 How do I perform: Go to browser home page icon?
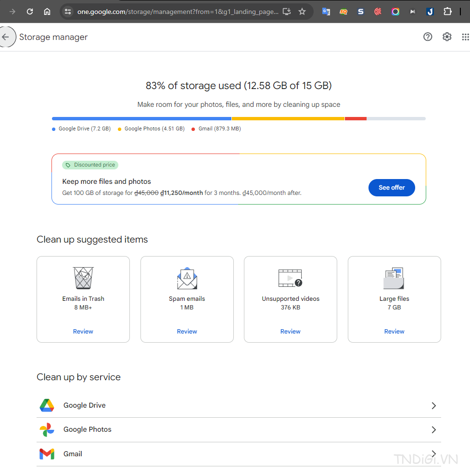tap(47, 12)
